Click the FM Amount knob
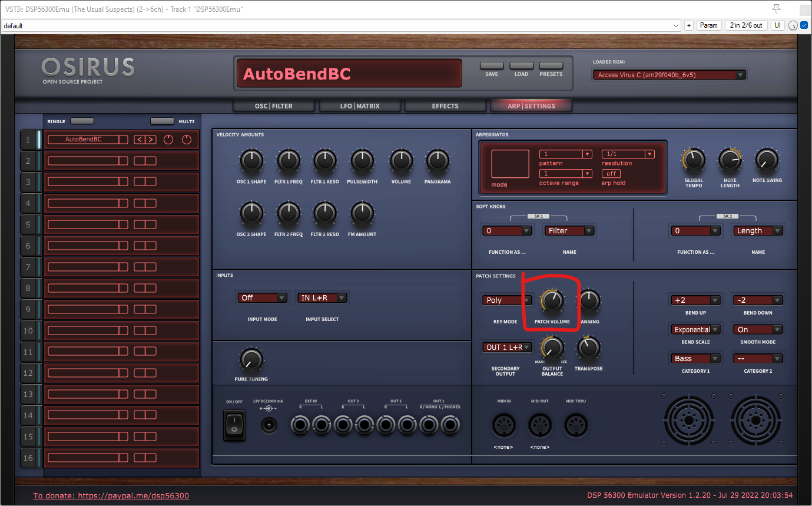812x506 pixels. pyautogui.click(x=362, y=213)
